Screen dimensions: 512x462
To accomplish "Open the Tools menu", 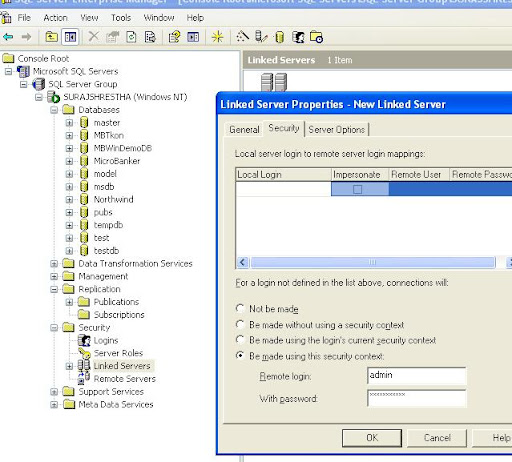I will click(121, 18).
